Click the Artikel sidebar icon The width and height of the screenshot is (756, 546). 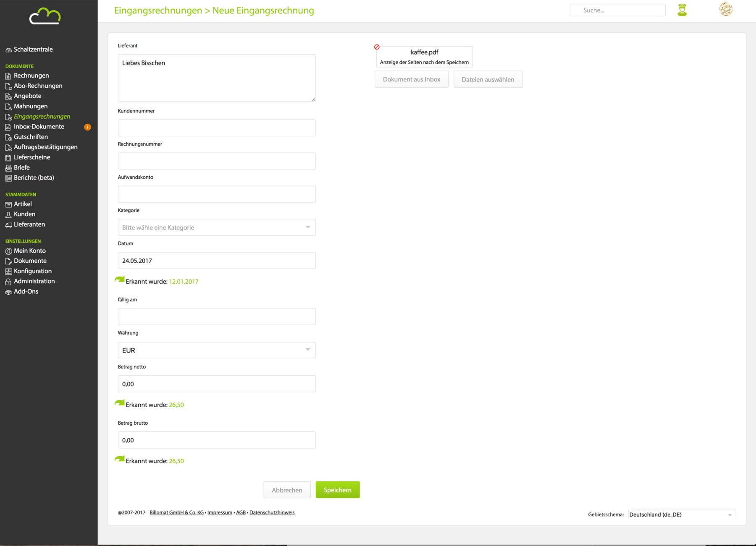click(x=8, y=204)
